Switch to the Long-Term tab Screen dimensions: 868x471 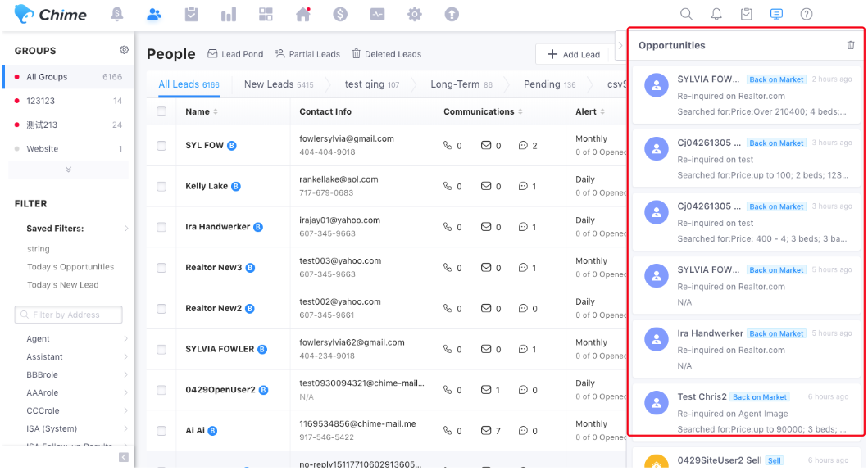[461, 84]
